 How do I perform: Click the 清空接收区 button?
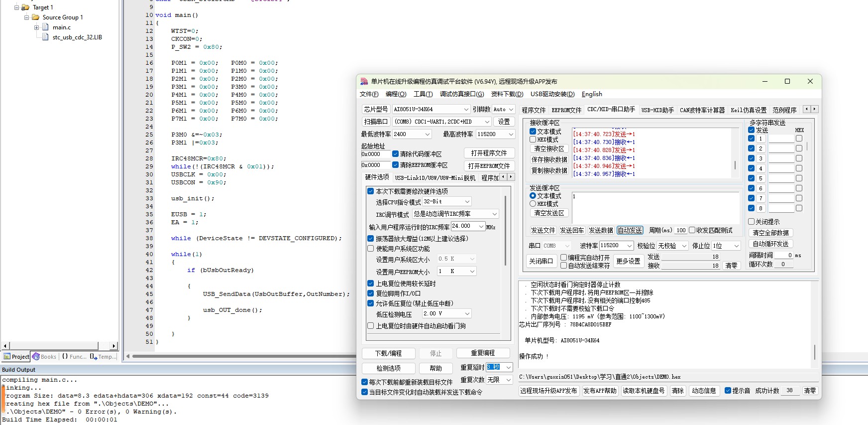pos(549,148)
